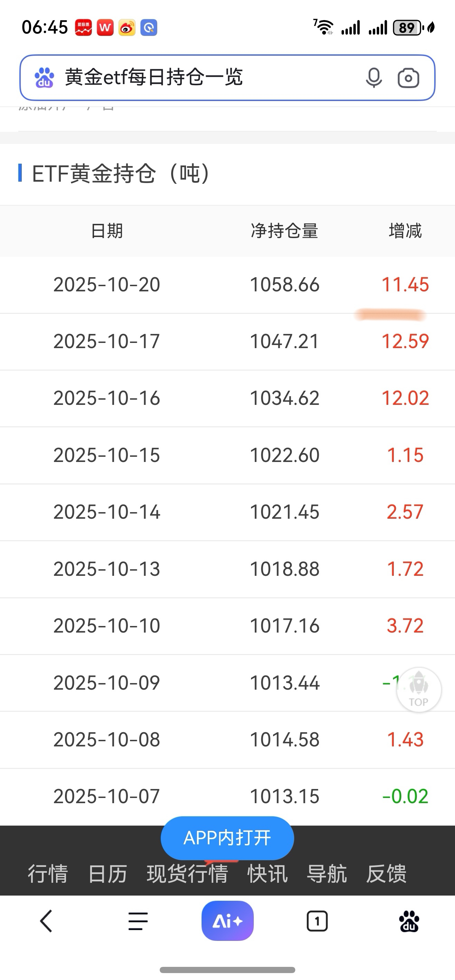The height and width of the screenshot is (980, 455).
Task: Tap the TOP rocket scroll button
Action: (418, 690)
